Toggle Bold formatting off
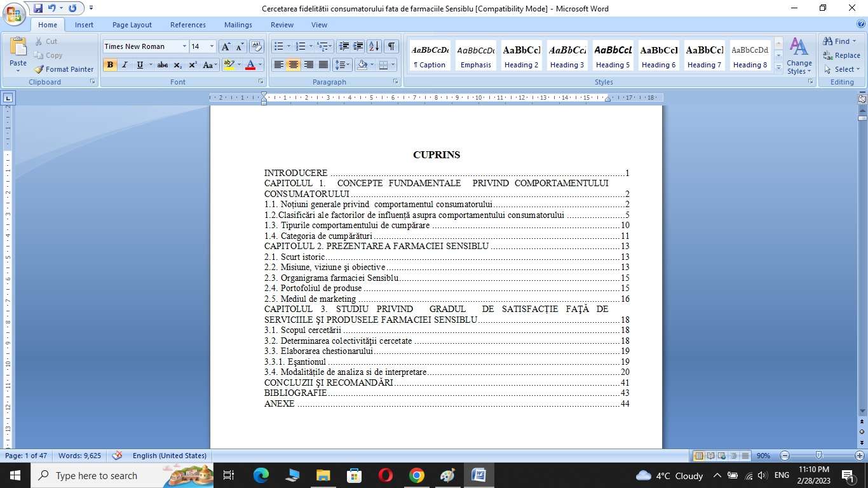Screen dimensions: 868x488 tap(110, 65)
